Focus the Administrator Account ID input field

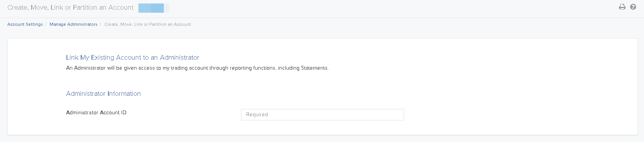coord(322,115)
